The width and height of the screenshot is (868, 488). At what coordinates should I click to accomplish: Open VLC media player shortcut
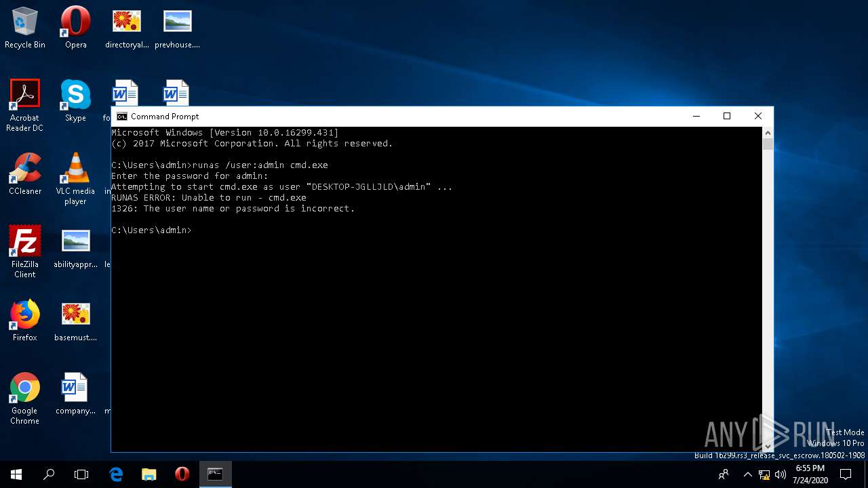coord(75,178)
